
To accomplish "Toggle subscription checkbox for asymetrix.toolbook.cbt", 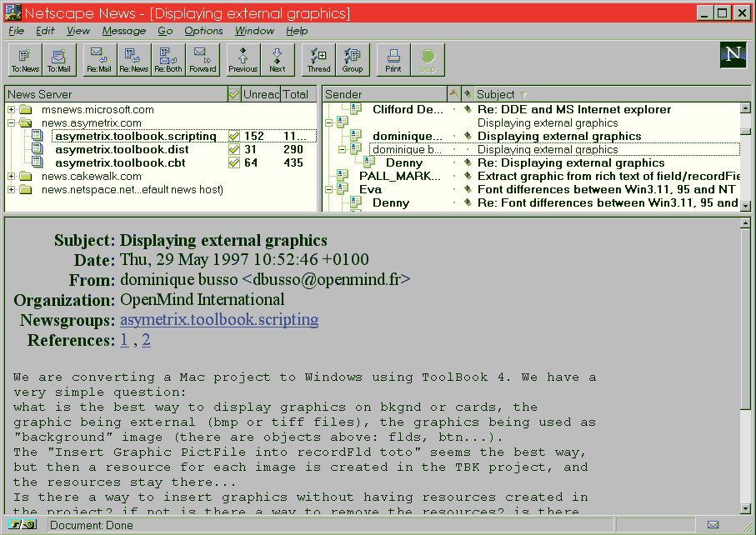I will [x=234, y=163].
